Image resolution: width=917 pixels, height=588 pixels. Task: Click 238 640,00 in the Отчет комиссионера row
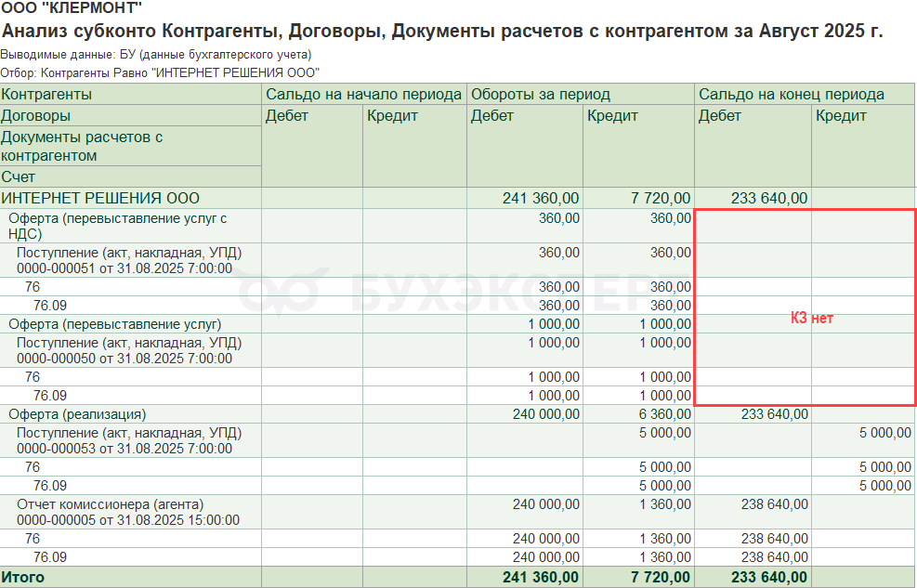775,504
